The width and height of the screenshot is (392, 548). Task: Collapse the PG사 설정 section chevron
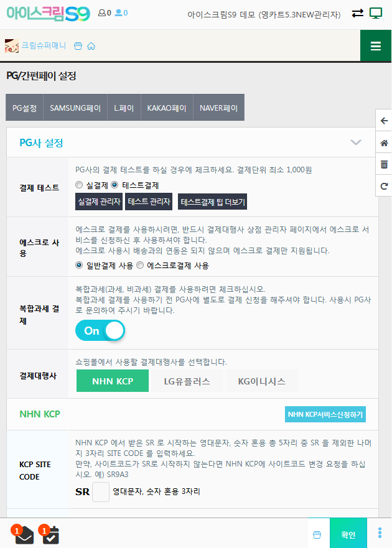[x=356, y=142]
